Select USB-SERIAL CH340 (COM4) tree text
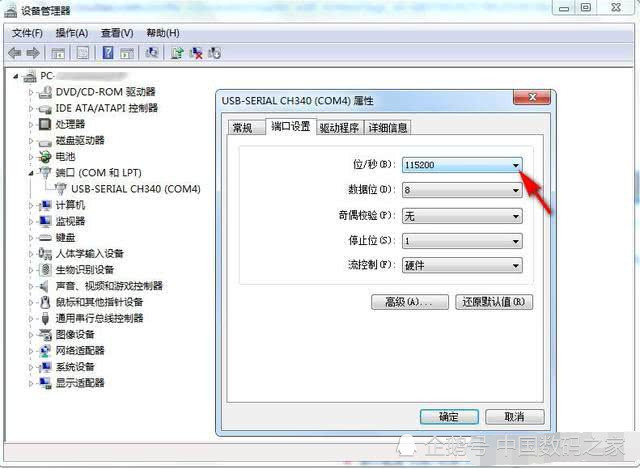 (136, 189)
